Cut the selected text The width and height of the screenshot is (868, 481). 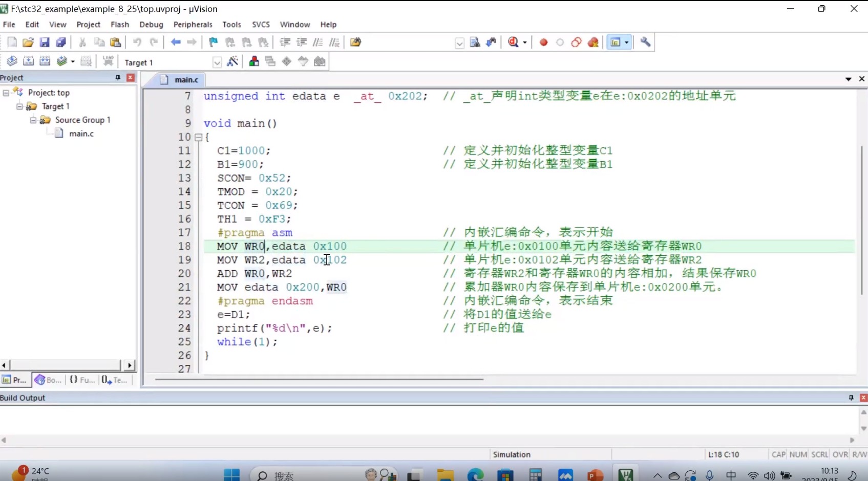[x=82, y=42]
